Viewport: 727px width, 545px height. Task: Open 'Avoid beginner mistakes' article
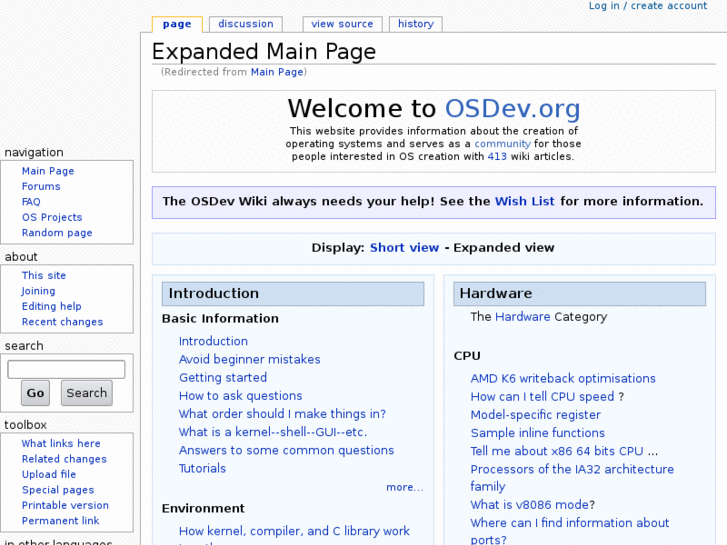(249, 359)
